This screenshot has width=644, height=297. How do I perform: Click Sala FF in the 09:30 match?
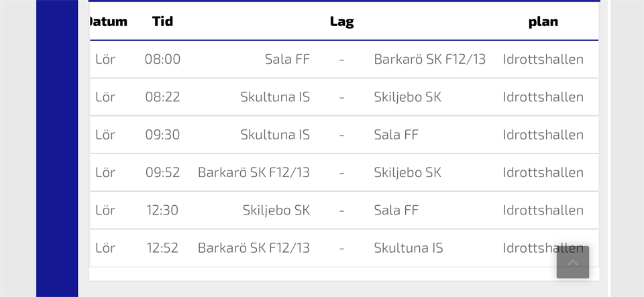point(396,135)
